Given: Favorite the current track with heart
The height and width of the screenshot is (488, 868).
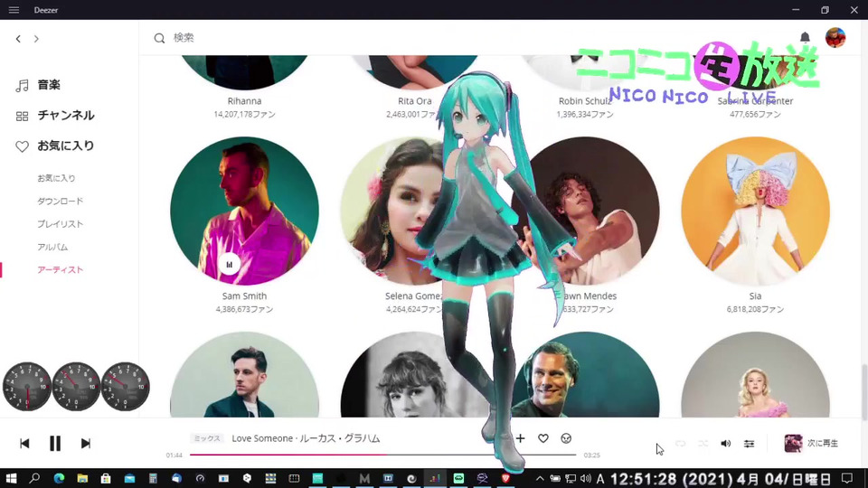Looking at the screenshot, I should tap(543, 438).
